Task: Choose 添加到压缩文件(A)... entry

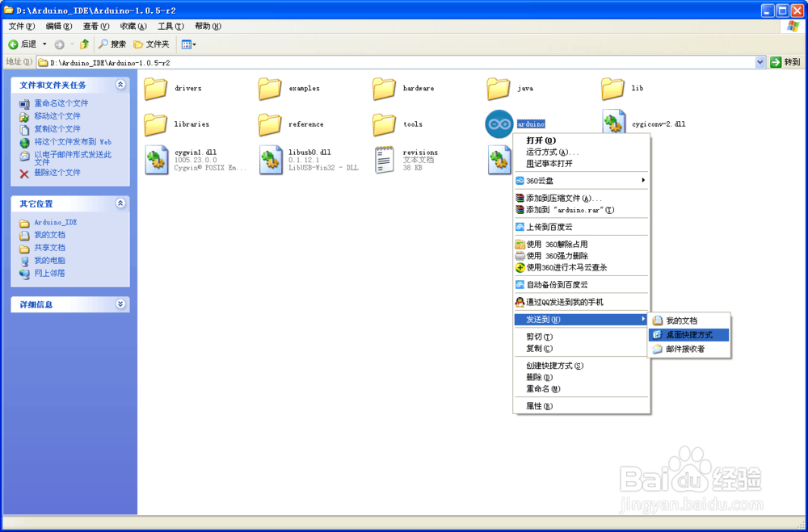Action: coord(581,199)
